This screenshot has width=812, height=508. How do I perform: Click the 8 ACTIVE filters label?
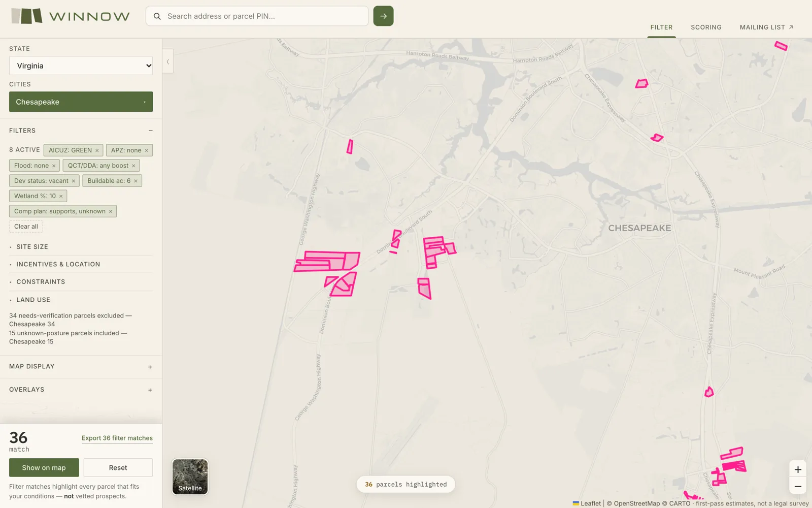[24, 150]
